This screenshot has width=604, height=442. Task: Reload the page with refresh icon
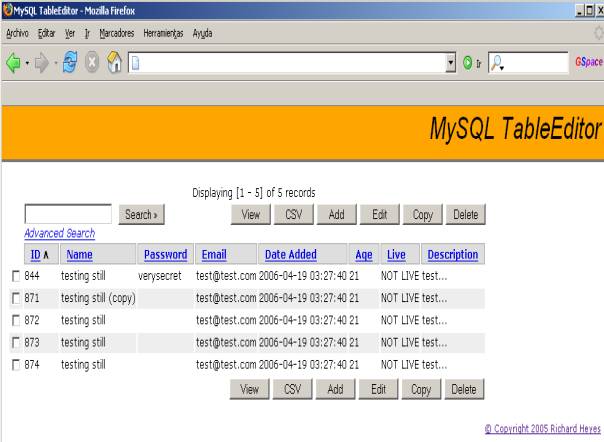pyautogui.click(x=70, y=62)
